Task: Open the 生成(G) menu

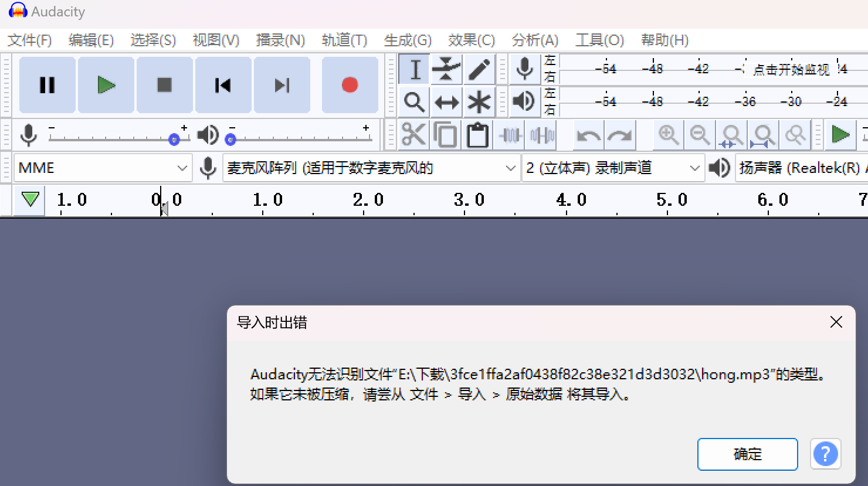Action: (x=408, y=40)
